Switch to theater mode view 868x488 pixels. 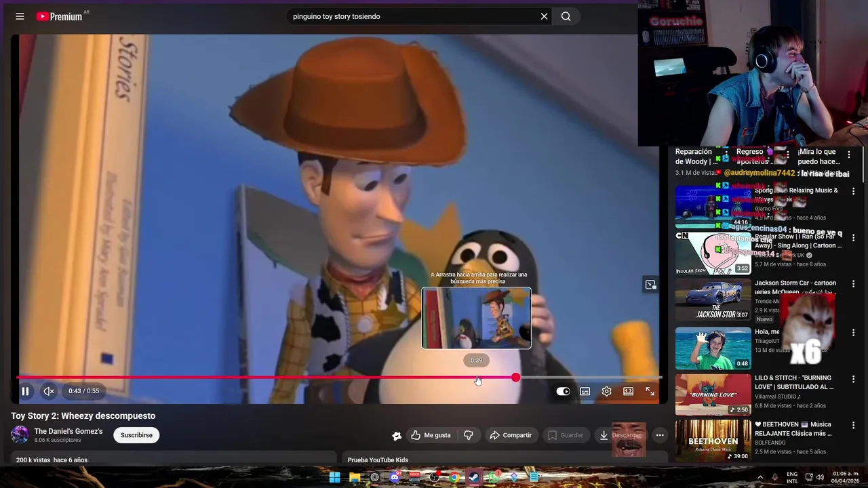(629, 391)
